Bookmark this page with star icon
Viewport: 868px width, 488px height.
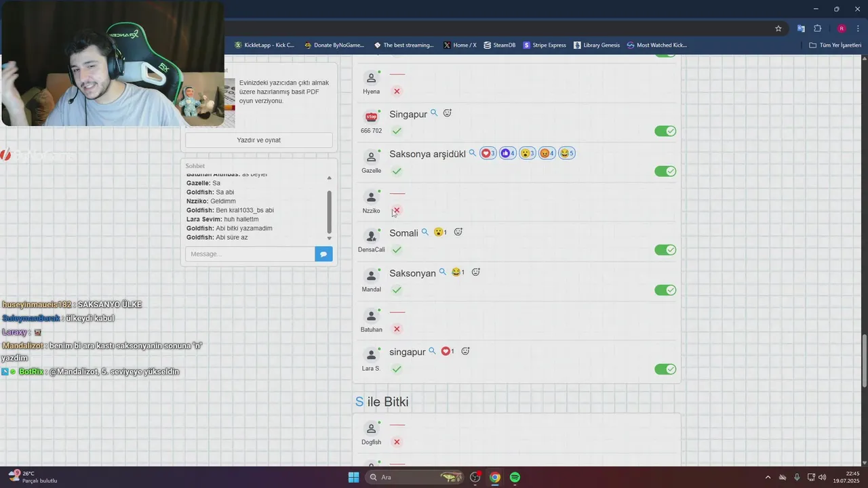tap(778, 28)
